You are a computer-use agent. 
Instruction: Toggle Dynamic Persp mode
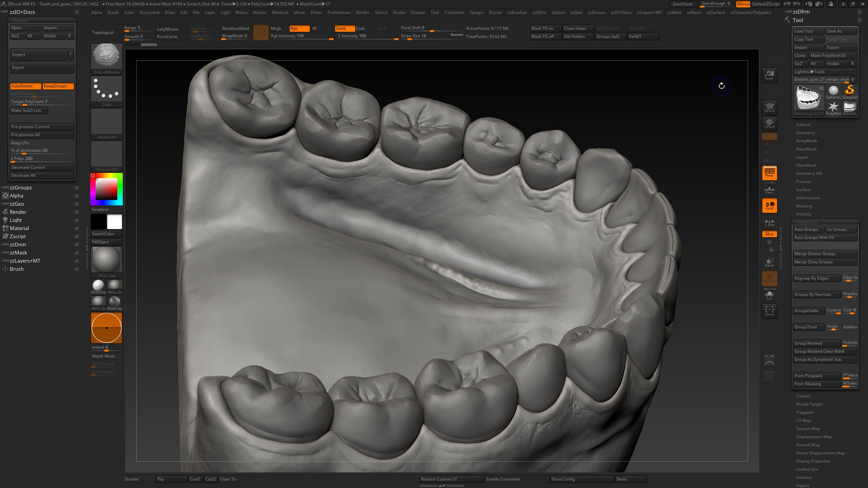(769, 172)
